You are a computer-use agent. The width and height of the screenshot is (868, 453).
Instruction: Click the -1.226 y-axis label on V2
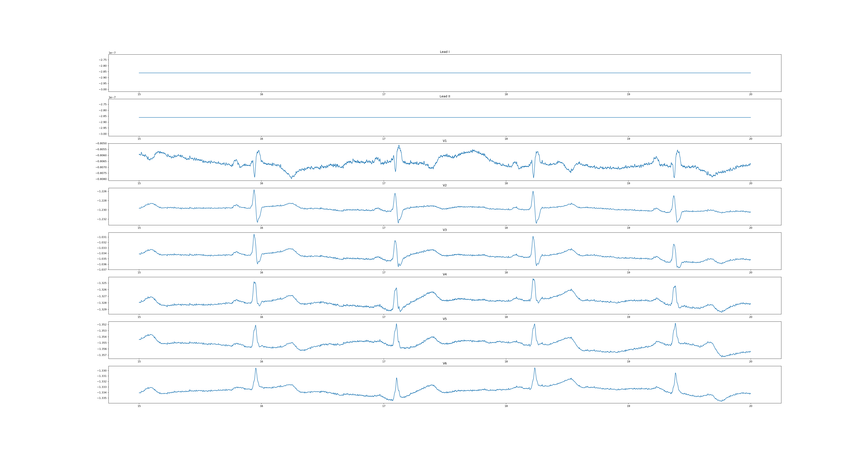102,191
